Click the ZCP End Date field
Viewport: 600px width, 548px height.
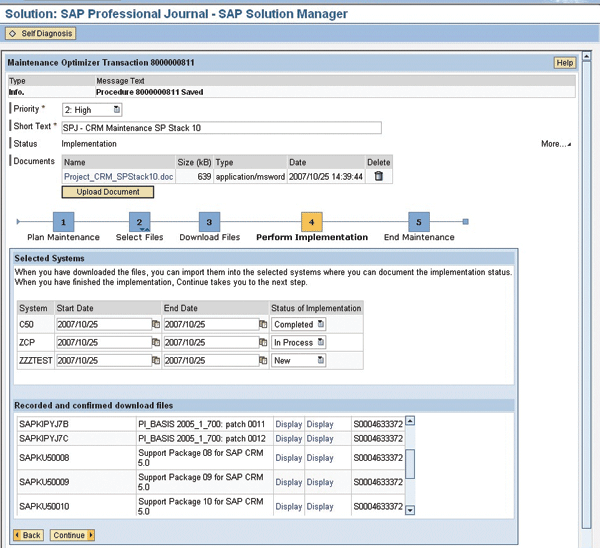pyautogui.click(x=211, y=342)
